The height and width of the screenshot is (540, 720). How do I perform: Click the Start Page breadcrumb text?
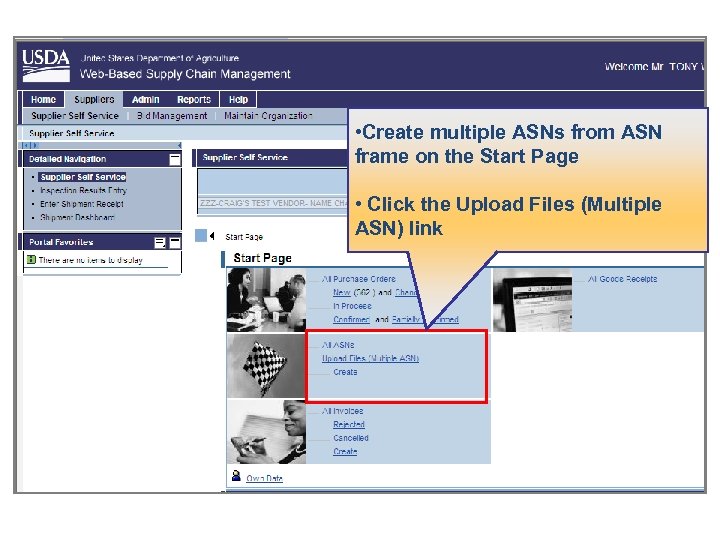(244, 237)
